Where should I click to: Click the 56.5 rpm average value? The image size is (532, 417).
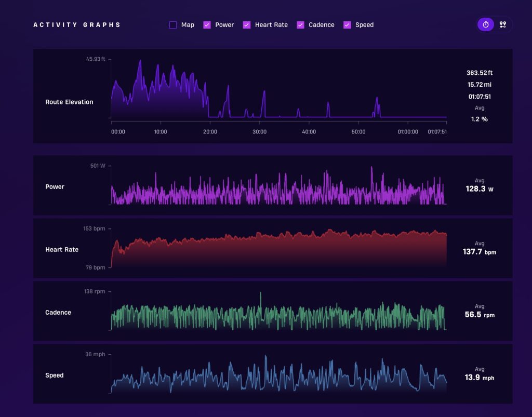click(480, 315)
